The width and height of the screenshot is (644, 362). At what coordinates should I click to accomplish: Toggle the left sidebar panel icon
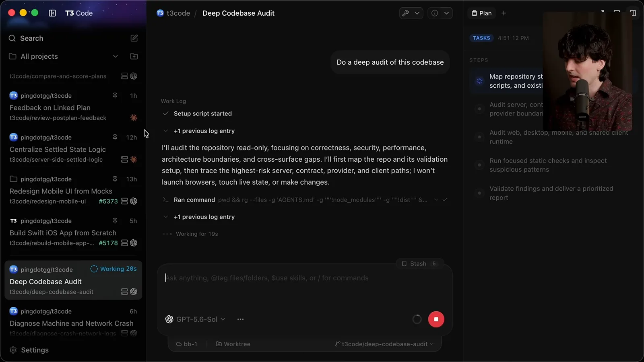tap(52, 13)
